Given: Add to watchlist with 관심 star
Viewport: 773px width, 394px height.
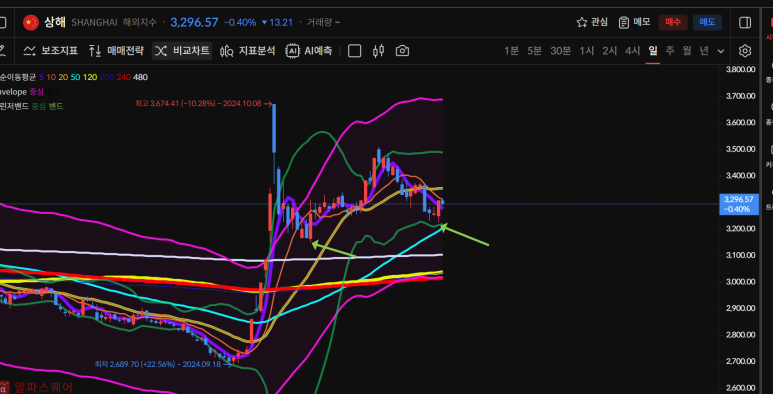Looking at the screenshot, I should 592,22.
